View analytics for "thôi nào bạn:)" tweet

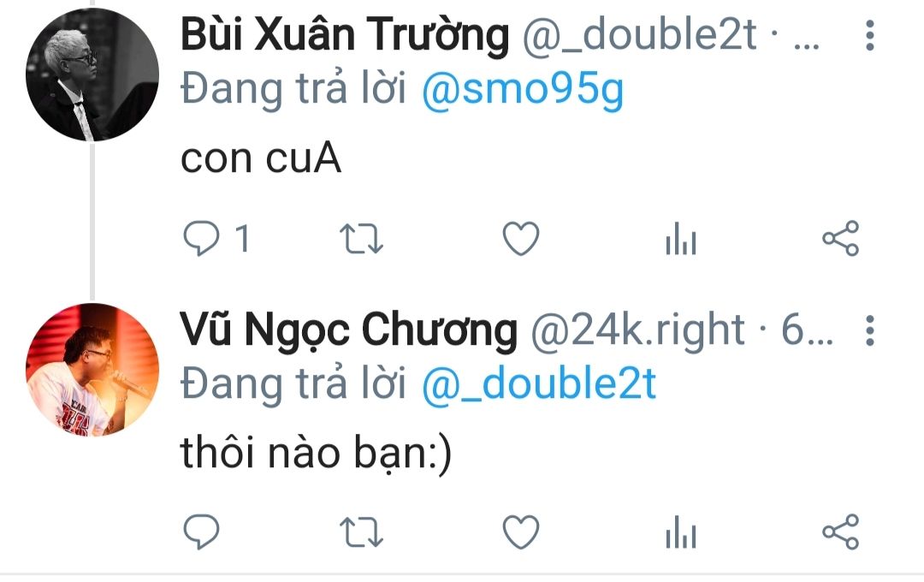coord(681,532)
